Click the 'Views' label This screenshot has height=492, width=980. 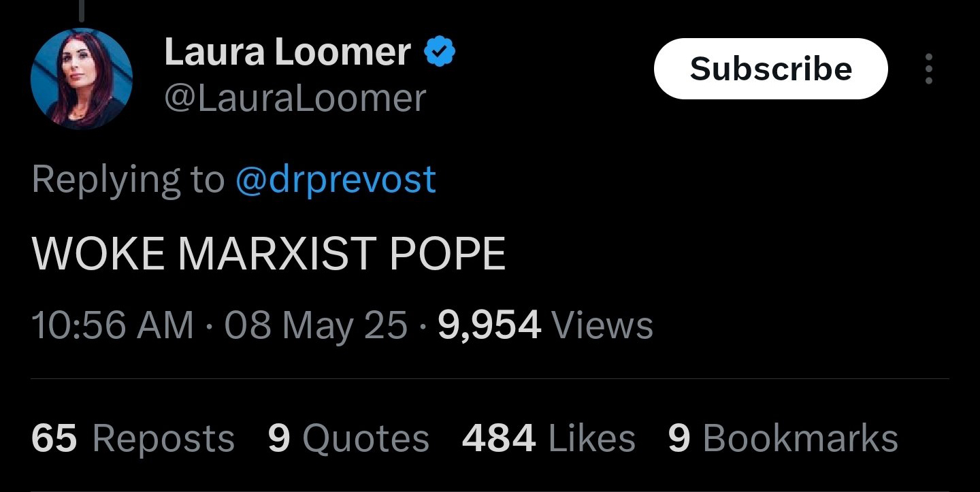point(602,325)
